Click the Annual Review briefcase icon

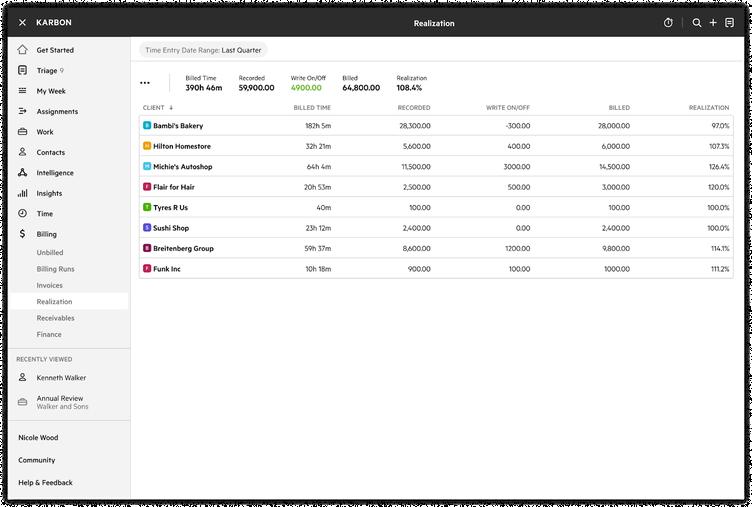(x=22, y=402)
